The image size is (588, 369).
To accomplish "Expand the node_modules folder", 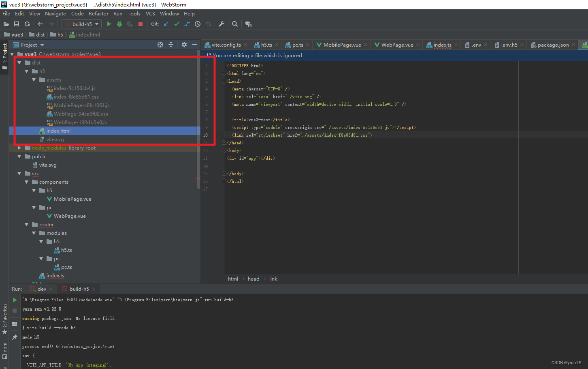I will click(x=19, y=148).
